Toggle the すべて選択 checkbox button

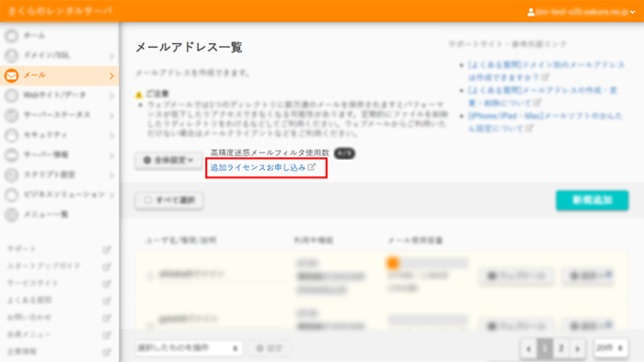click(x=169, y=200)
